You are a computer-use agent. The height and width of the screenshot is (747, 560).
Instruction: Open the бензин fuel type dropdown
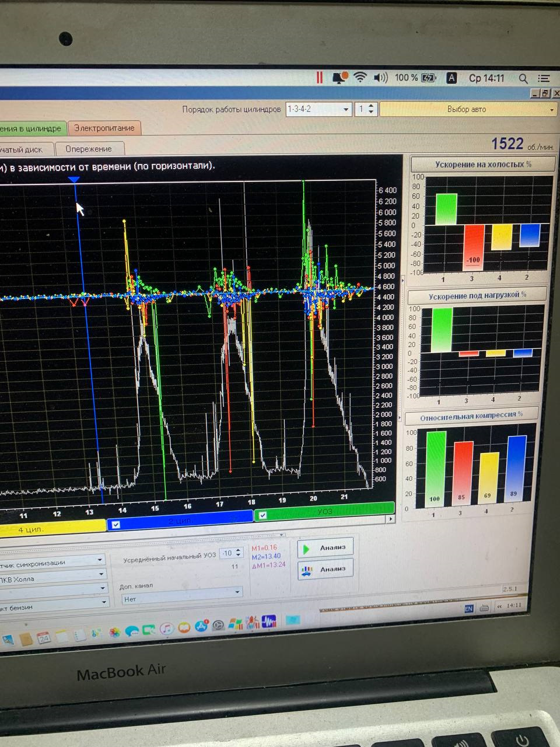click(x=54, y=605)
